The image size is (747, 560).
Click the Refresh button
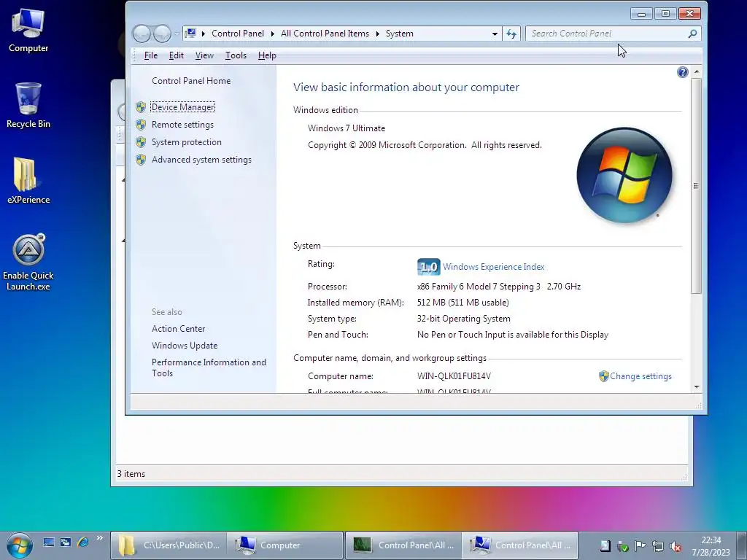pyautogui.click(x=511, y=34)
